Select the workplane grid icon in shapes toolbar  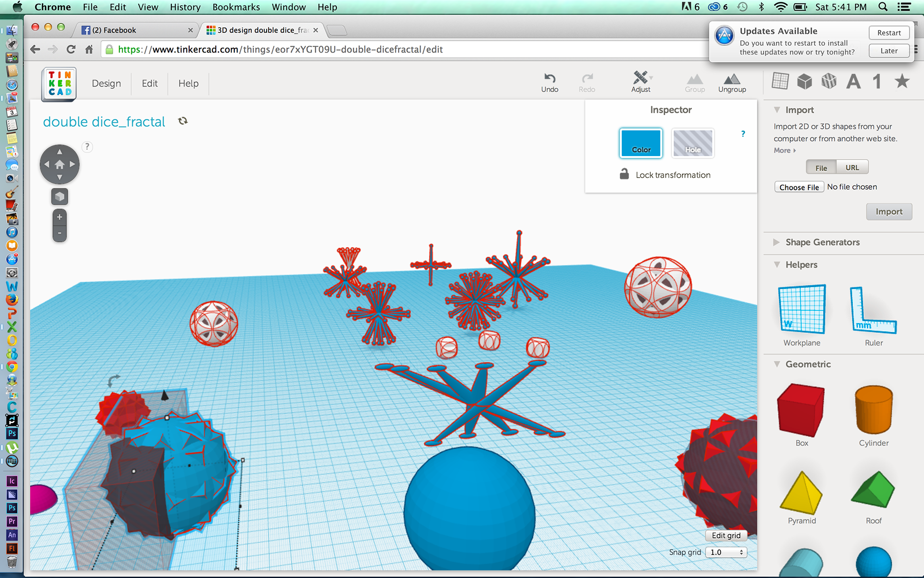tap(780, 81)
